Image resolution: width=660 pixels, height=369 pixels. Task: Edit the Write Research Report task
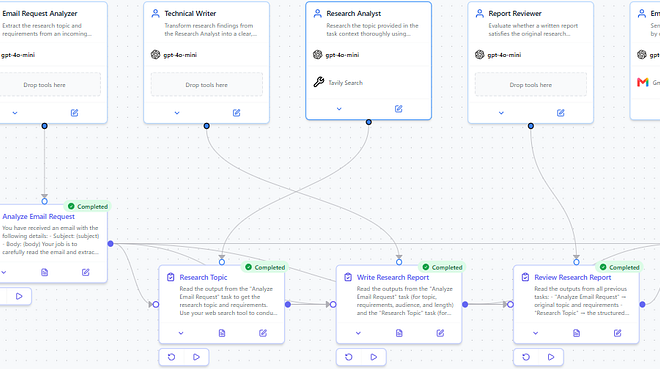click(x=440, y=333)
